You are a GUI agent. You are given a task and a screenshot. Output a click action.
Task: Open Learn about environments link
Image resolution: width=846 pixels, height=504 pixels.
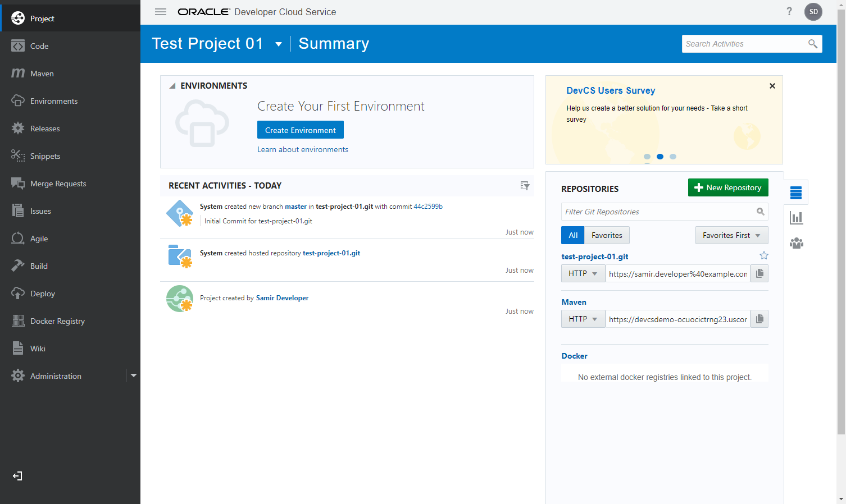click(x=303, y=149)
